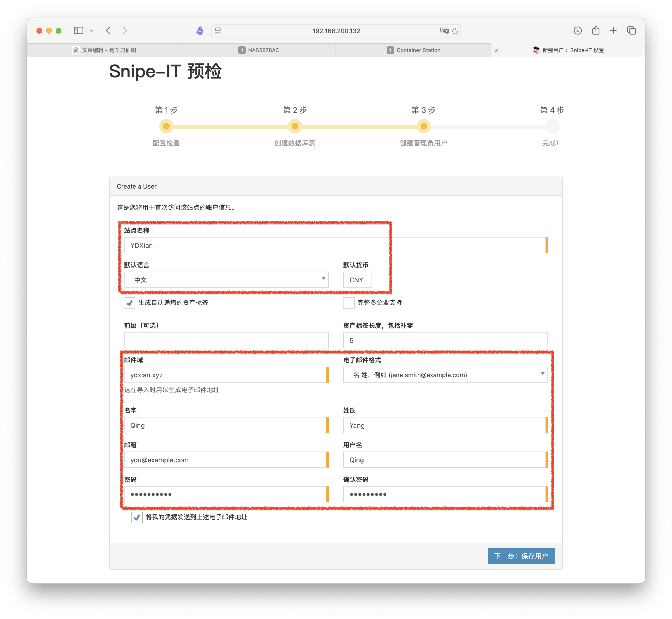Click the address bar showing 192.168.200.132
This screenshot has height=619, width=672.
pos(336,31)
